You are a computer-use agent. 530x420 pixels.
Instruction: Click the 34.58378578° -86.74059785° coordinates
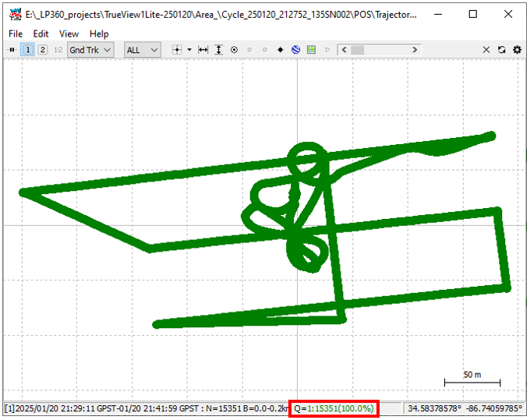(x=465, y=408)
